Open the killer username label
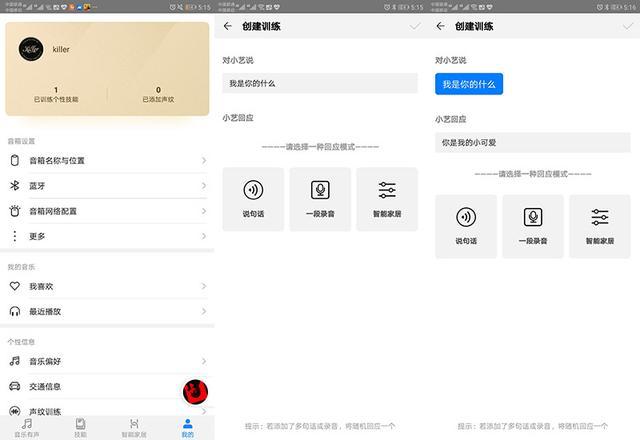This screenshot has height=440, width=640. point(61,49)
